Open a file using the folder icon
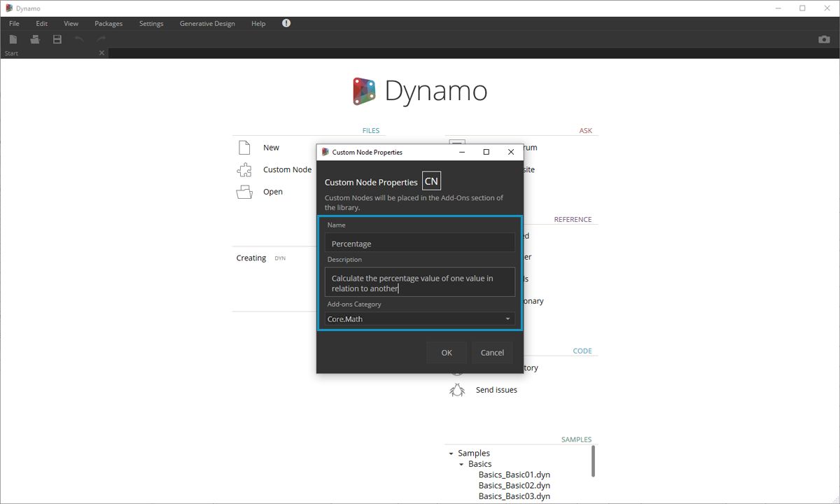The width and height of the screenshot is (840, 504). coord(244,191)
